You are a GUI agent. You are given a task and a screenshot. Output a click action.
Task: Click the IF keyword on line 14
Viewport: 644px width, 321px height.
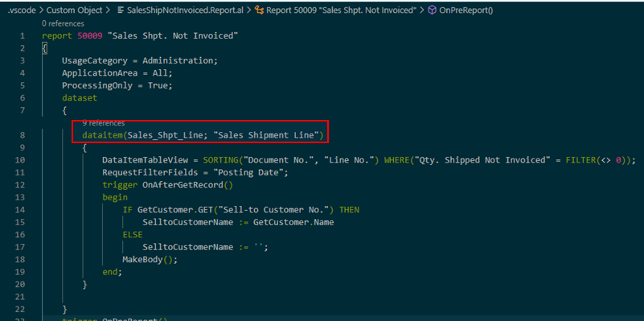127,210
